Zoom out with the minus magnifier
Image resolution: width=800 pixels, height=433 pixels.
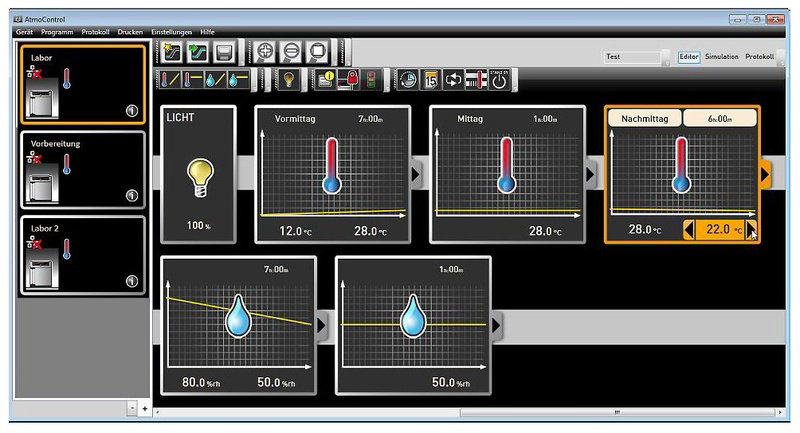[x=292, y=52]
